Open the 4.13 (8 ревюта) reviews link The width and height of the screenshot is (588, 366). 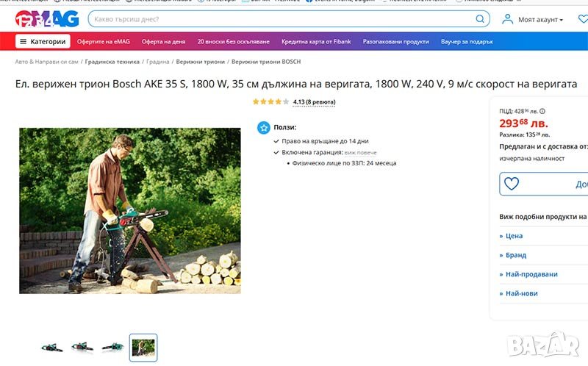point(314,102)
